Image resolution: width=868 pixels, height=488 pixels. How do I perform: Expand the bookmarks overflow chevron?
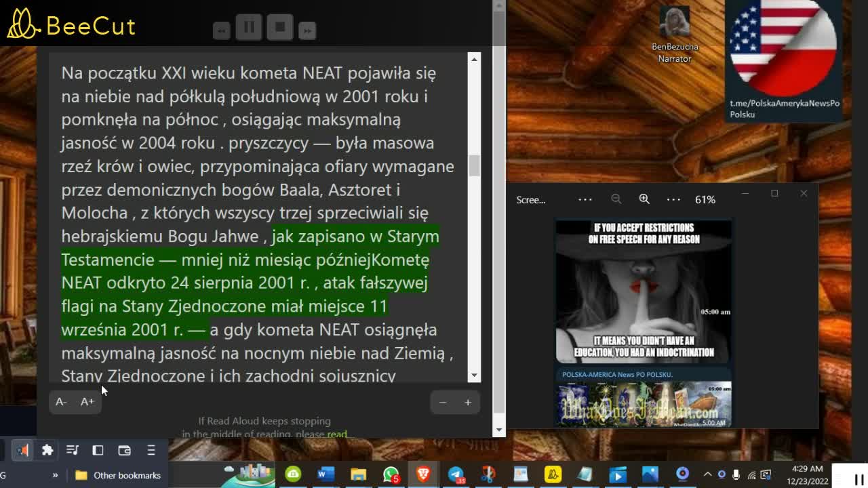(x=55, y=475)
